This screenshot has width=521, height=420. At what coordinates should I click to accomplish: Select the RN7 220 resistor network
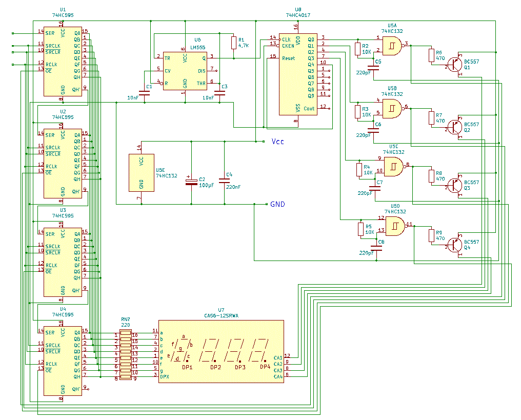pos(126,354)
